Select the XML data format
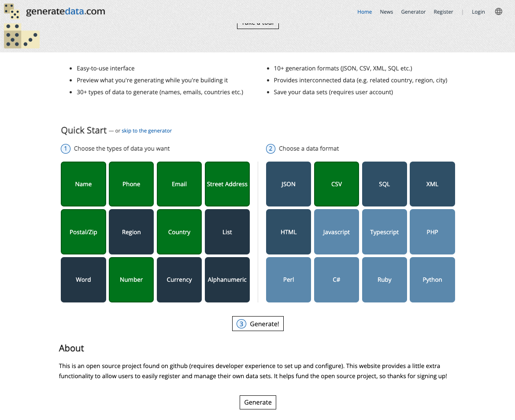 coord(432,184)
